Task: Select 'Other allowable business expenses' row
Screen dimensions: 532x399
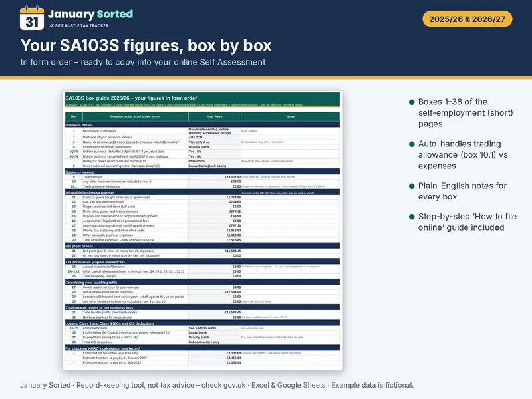Action: (202, 235)
